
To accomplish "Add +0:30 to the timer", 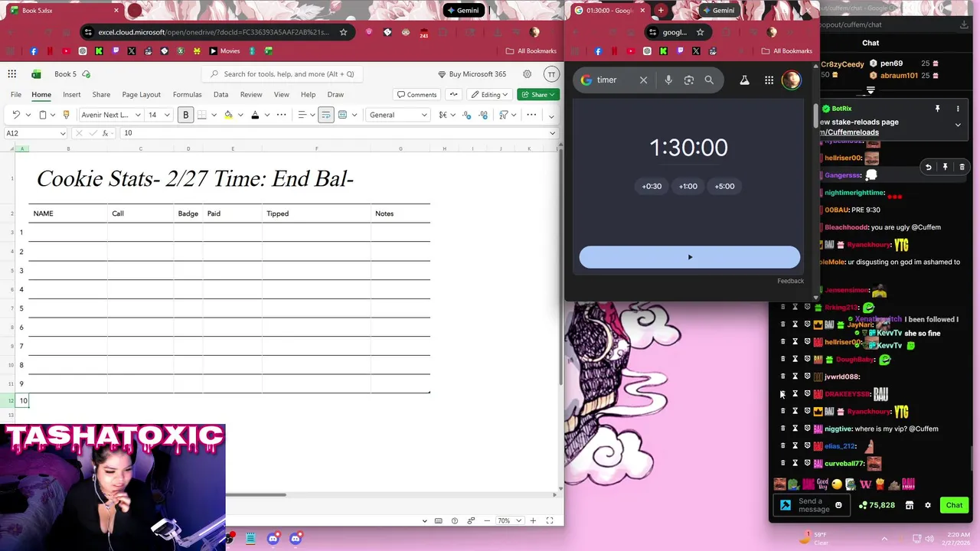I will 652,186.
